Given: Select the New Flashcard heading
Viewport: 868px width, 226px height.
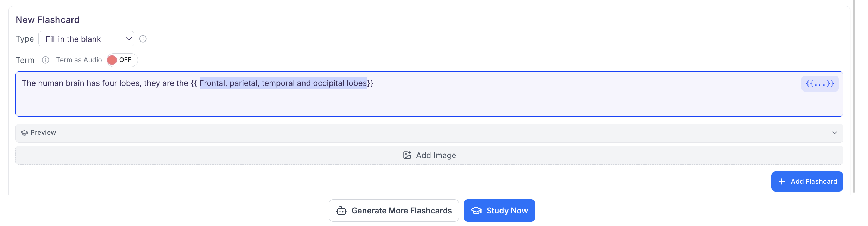Looking at the screenshot, I should click(47, 20).
